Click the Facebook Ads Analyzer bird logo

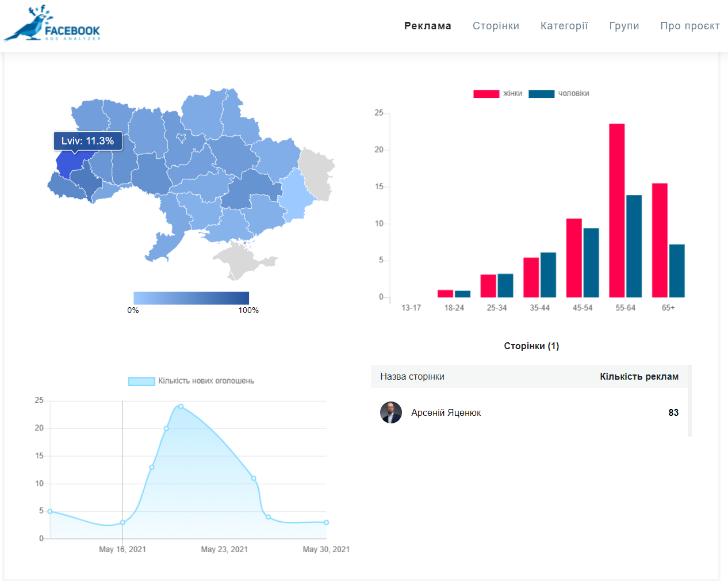click(52, 24)
